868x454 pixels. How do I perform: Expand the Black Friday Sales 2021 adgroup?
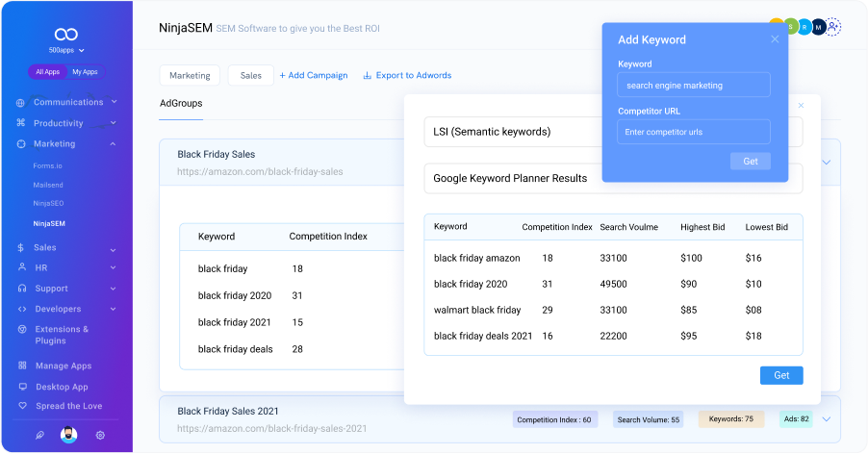click(x=826, y=418)
